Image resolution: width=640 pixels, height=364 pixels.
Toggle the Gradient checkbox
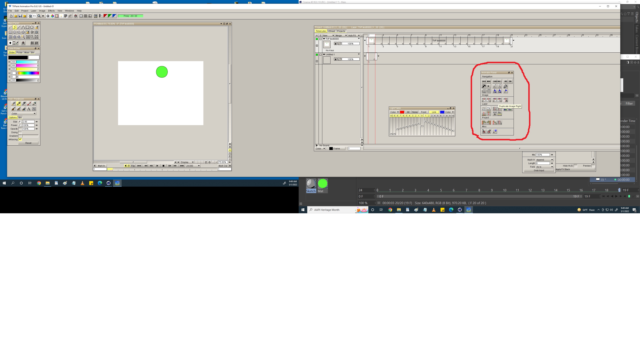click(20, 136)
